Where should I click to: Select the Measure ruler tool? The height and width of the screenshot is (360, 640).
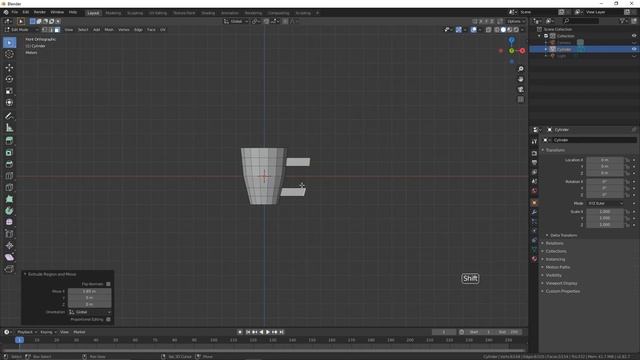point(9,128)
